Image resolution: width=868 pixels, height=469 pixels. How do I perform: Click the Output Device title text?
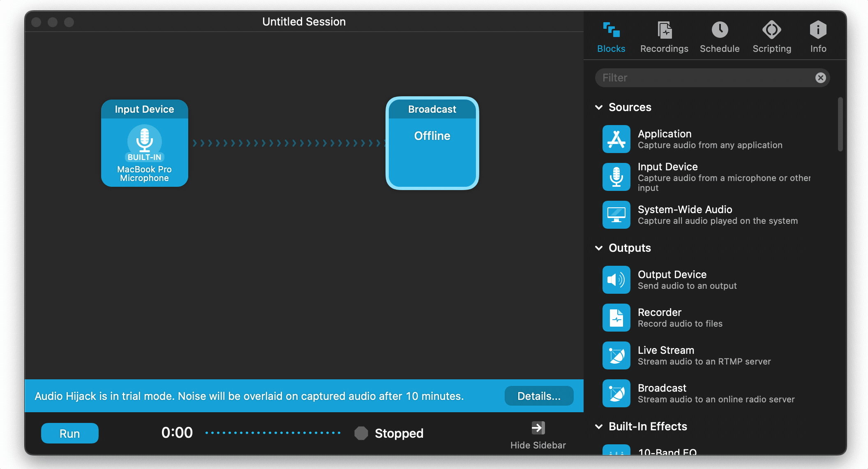672,274
